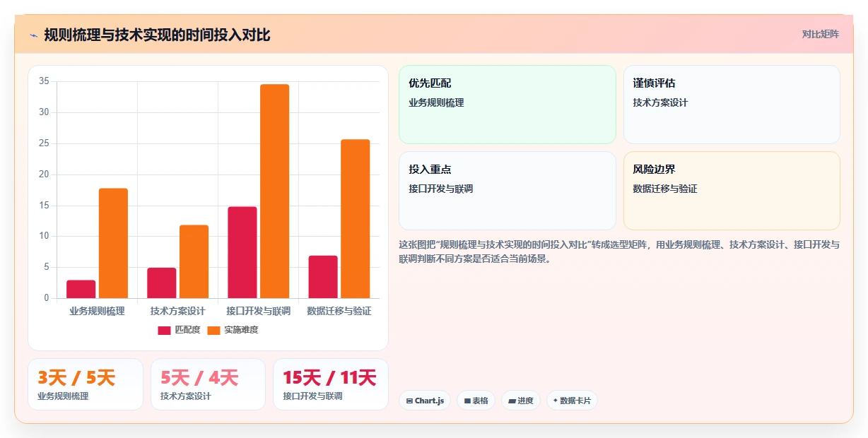868x438 pixels.
Task: Click the 3天 / 5天 stat card
Action: coord(86,384)
